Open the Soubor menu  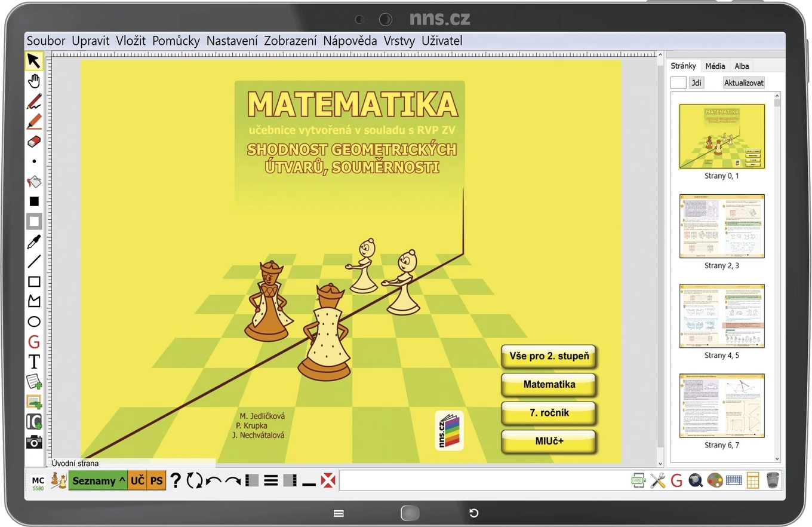coord(46,41)
